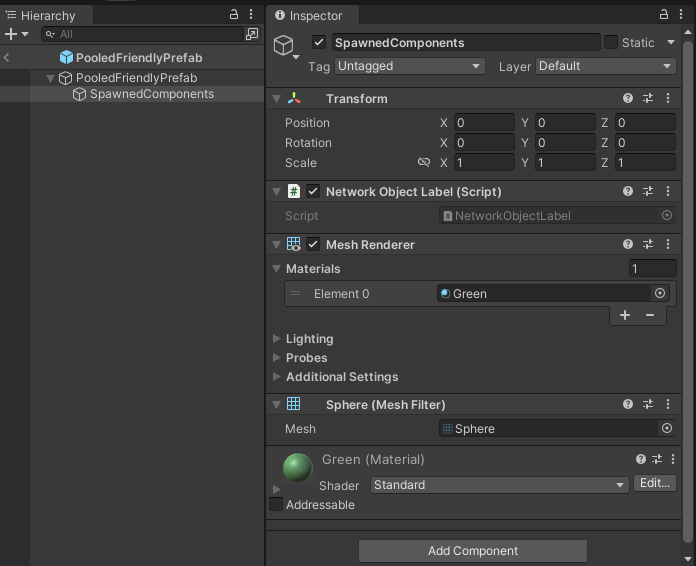Enable the Addressable checkbox
This screenshot has height=566, width=696.
coord(276,505)
